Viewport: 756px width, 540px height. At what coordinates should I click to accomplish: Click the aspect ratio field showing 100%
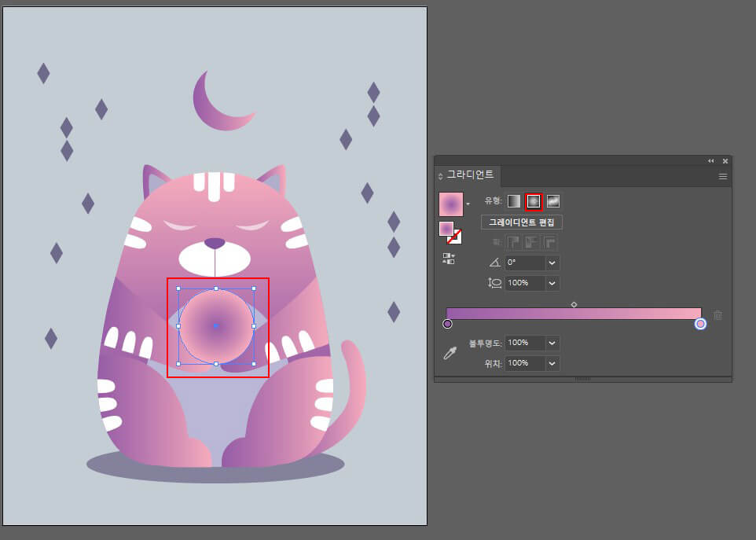(525, 283)
